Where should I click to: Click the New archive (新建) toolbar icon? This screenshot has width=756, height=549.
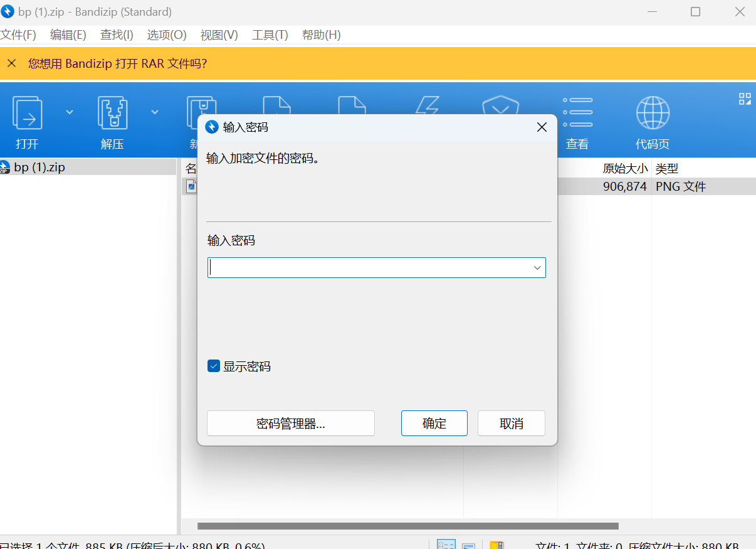202,105
